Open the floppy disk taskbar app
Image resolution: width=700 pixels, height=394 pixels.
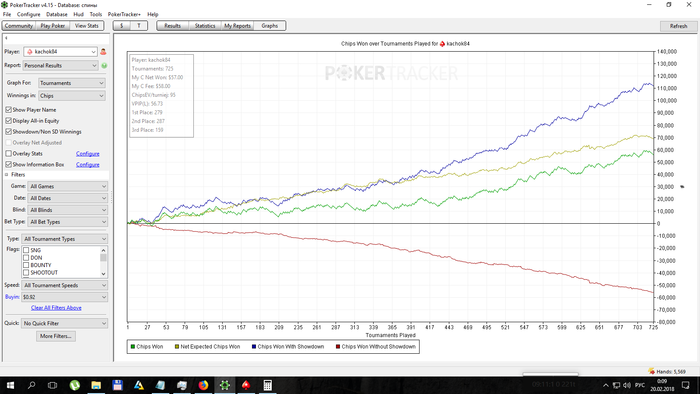click(x=117, y=385)
